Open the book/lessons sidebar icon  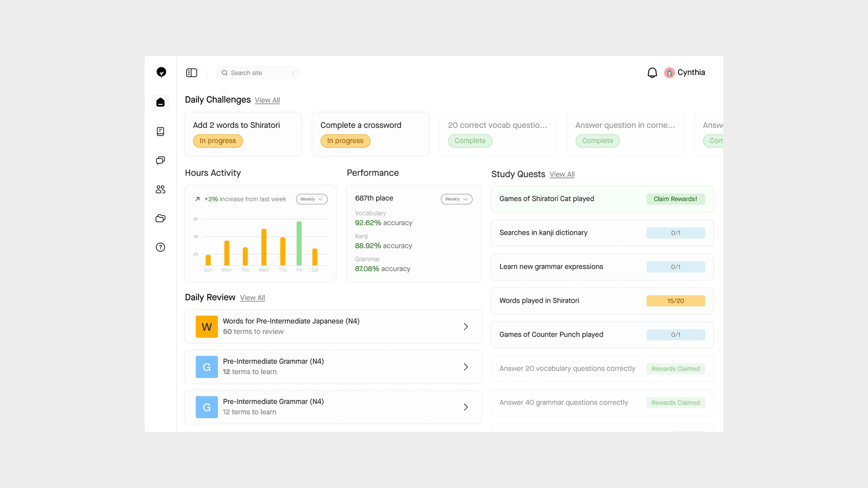point(160,131)
